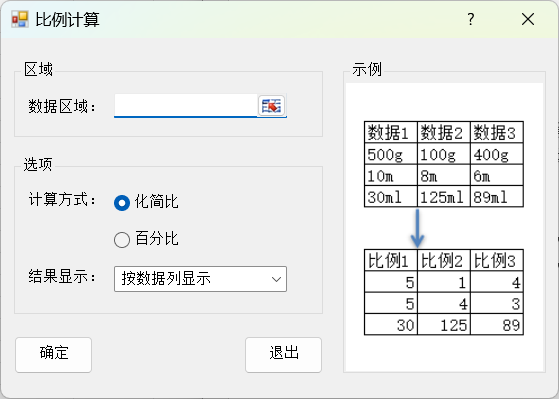
Task: Open the help question mark button
Action: pyautogui.click(x=471, y=19)
